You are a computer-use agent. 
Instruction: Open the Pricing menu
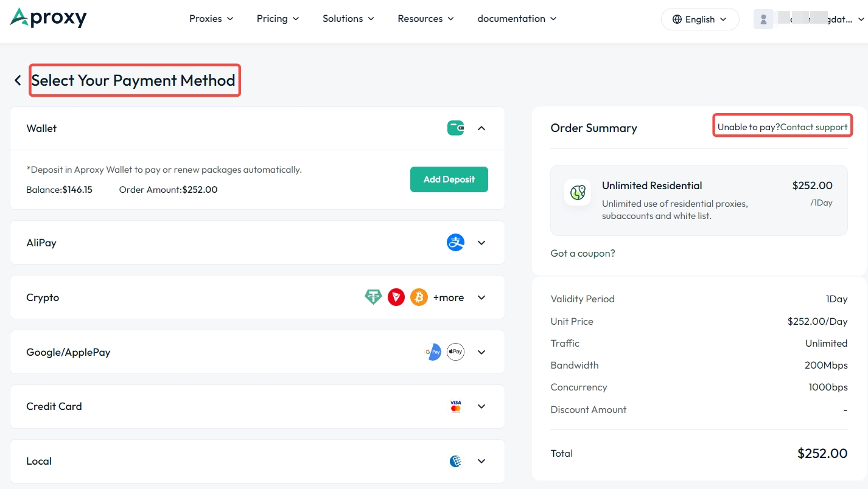[x=278, y=18]
